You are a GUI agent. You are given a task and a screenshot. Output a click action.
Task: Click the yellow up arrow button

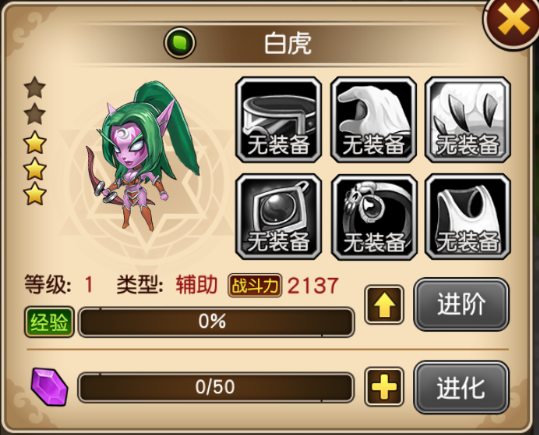[x=384, y=305]
